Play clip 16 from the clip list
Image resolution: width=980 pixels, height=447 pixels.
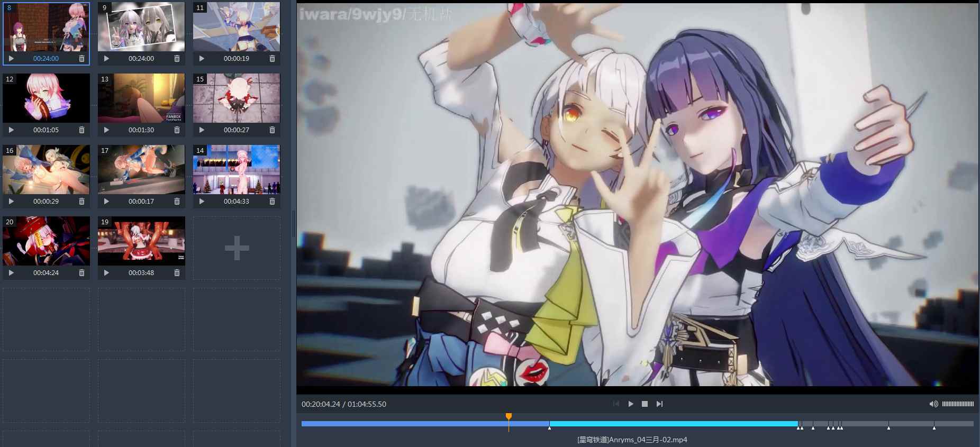point(11,202)
